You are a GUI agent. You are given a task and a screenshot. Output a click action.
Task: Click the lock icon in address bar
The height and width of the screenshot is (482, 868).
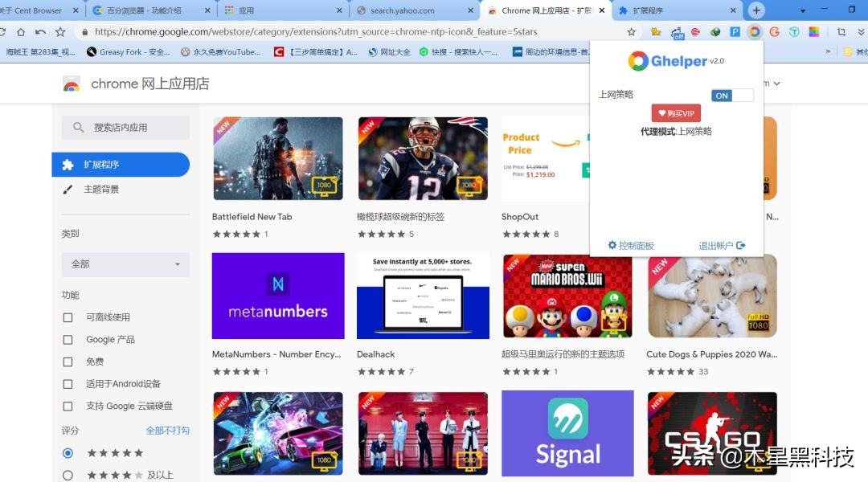[84, 32]
